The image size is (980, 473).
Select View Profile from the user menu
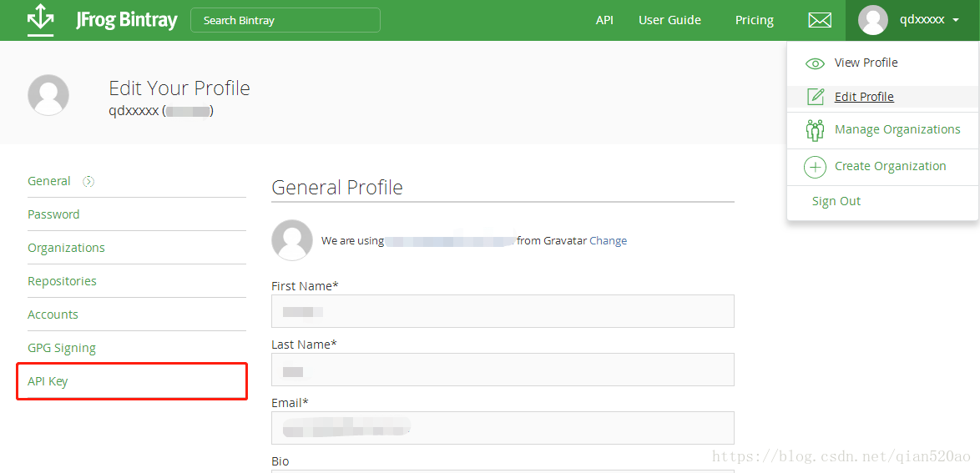click(x=866, y=63)
